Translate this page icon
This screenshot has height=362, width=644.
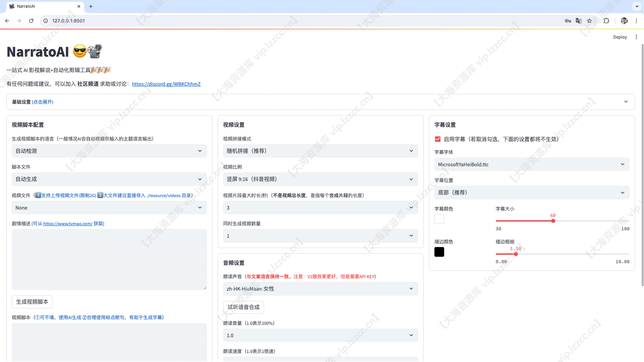pyautogui.click(x=579, y=21)
